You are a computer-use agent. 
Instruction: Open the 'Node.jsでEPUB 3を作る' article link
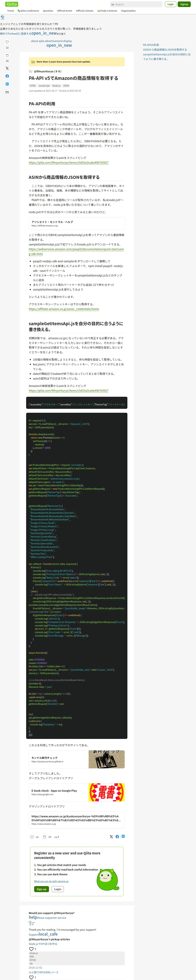point(43,944)
